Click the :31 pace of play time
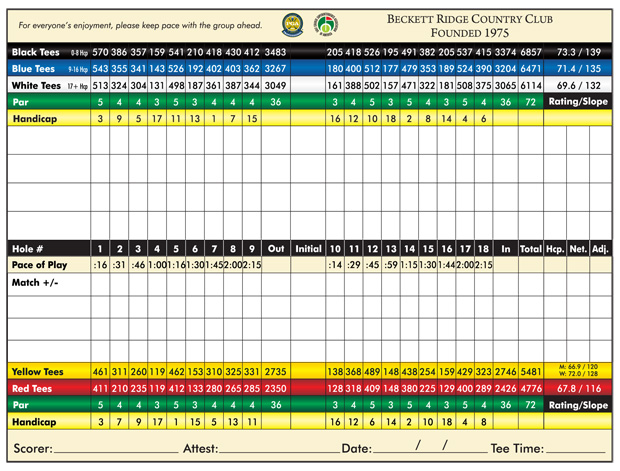The height and width of the screenshot is (471, 620). coord(119,265)
